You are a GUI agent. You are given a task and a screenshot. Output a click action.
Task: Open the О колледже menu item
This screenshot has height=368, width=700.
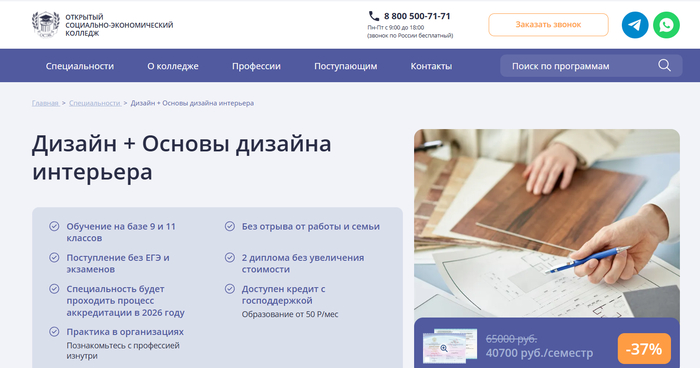173,66
